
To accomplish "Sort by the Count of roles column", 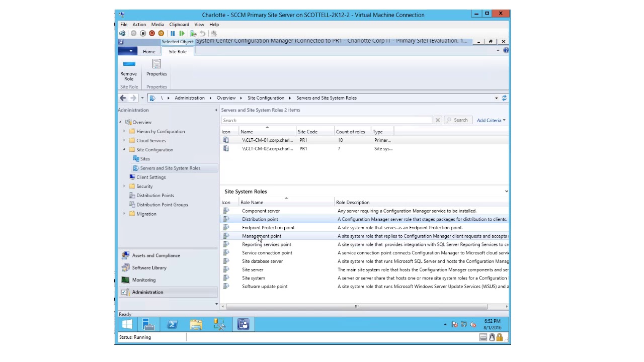I will [x=352, y=132].
